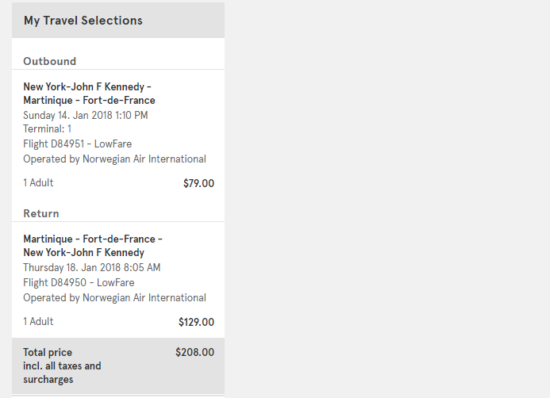Click the Martinique - Fort-de-France return route title
550x398 pixels.
93,239
